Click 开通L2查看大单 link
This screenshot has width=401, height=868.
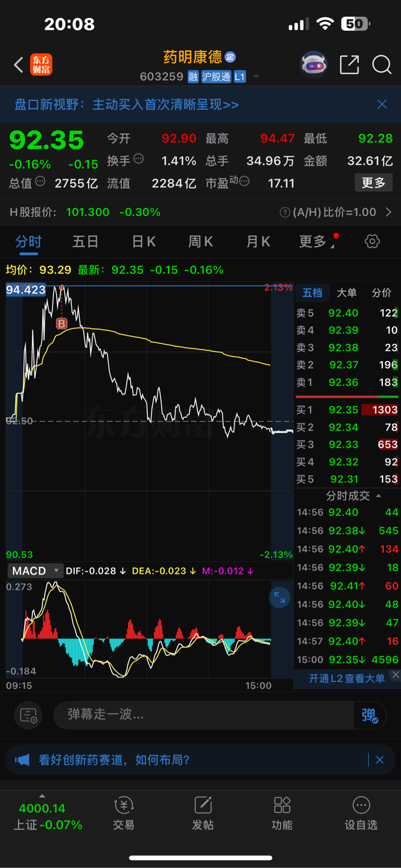[x=347, y=678]
